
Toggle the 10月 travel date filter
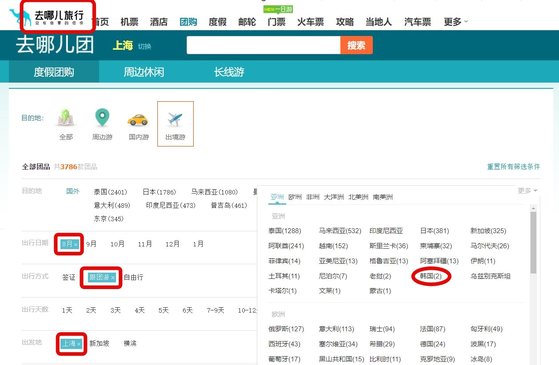tap(117, 244)
